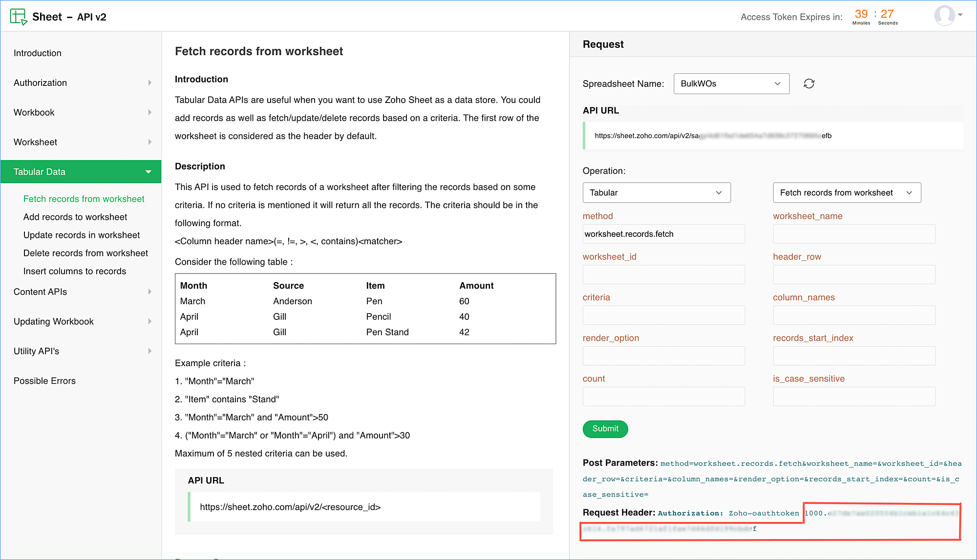Open Fetch records from worksheet dropdown

click(847, 192)
